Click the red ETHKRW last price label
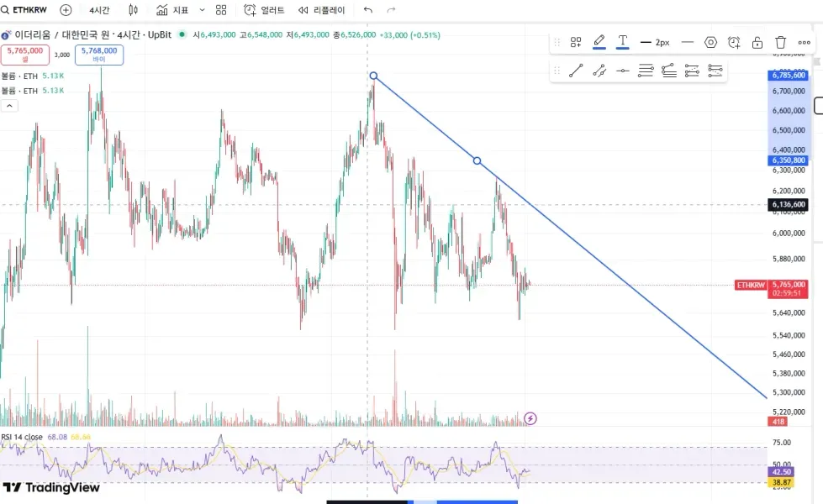Viewport: 823px width, 504px height. [x=751, y=286]
